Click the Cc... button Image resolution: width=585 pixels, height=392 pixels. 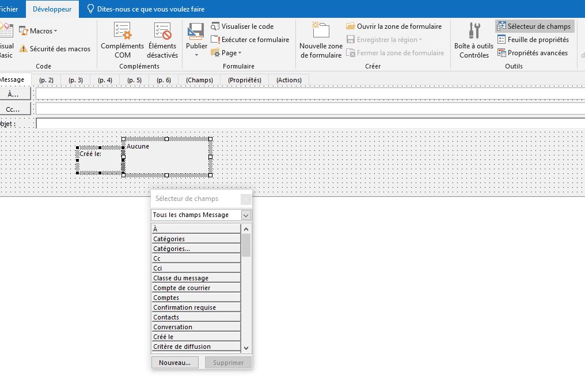tap(14, 109)
